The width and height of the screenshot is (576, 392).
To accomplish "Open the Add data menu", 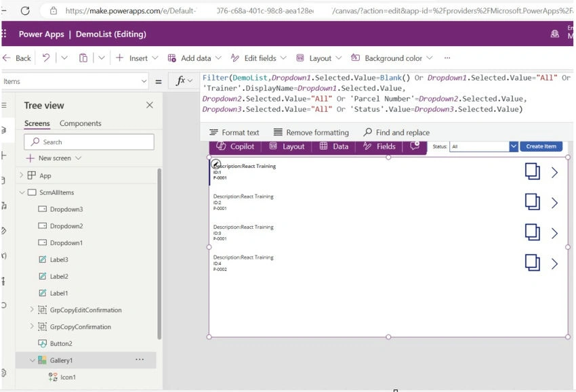I will [x=194, y=58].
